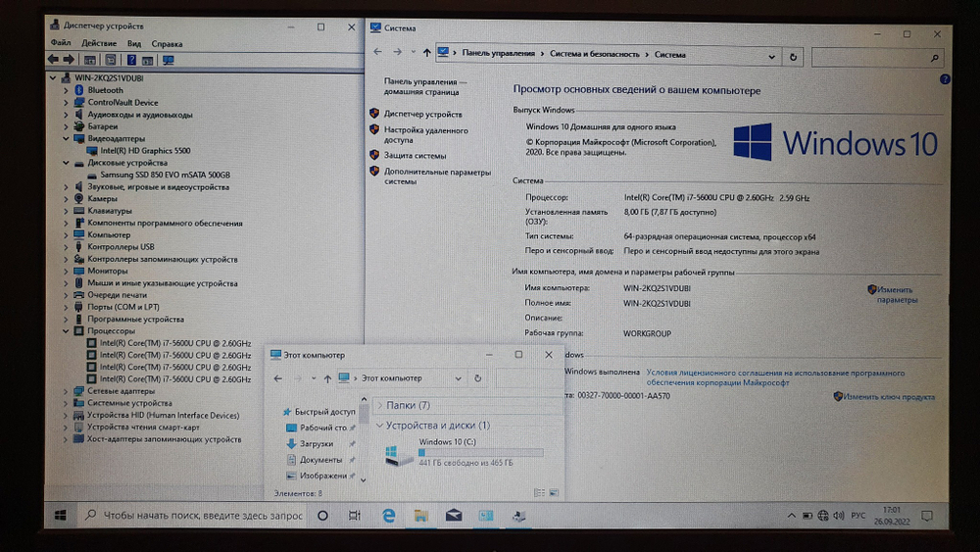
Task: Select Samsung SSD 850 EVO mSATA 500GB
Action: (165, 176)
